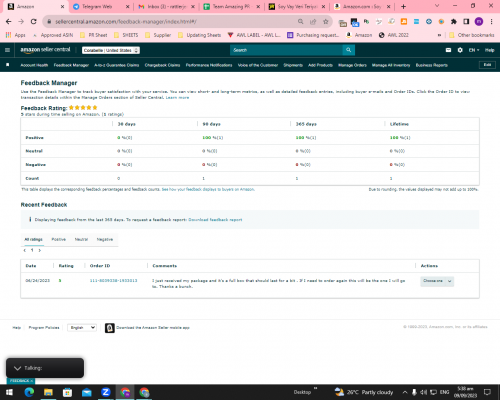
Task: Open the messages envelope icon
Action: point(448,50)
